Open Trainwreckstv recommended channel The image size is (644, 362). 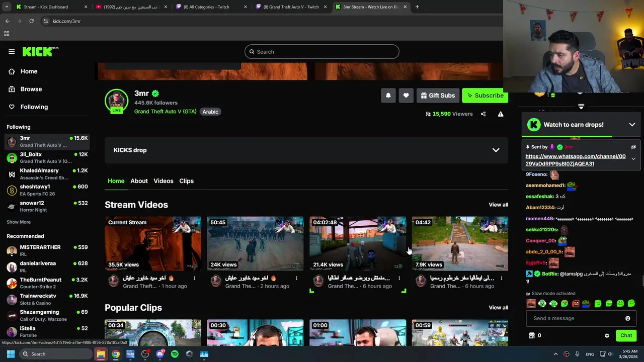tap(47, 299)
